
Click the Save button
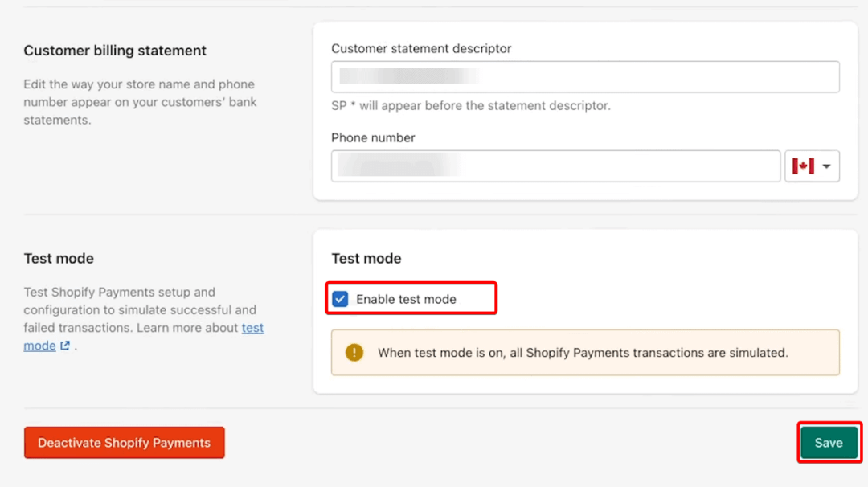coord(828,443)
